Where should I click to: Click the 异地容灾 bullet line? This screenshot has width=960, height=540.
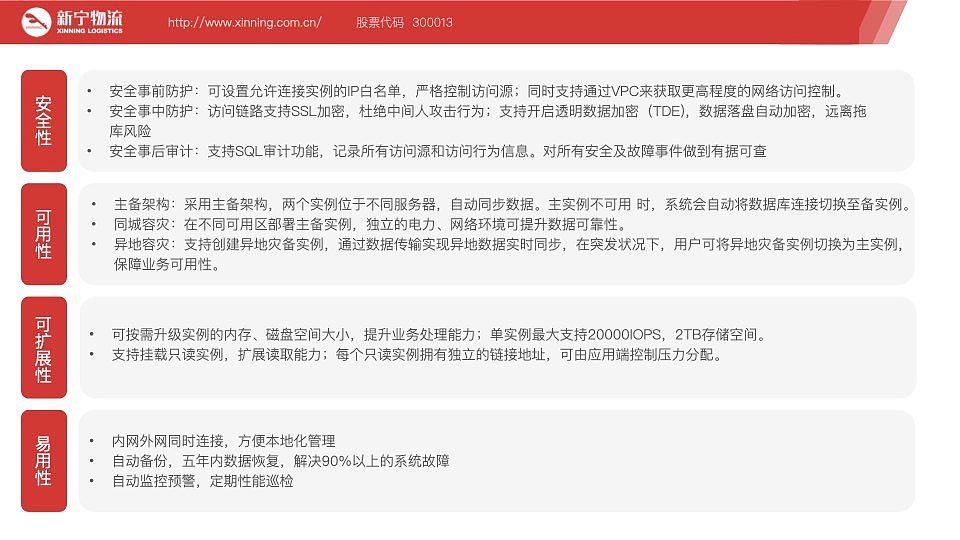point(509,244)
